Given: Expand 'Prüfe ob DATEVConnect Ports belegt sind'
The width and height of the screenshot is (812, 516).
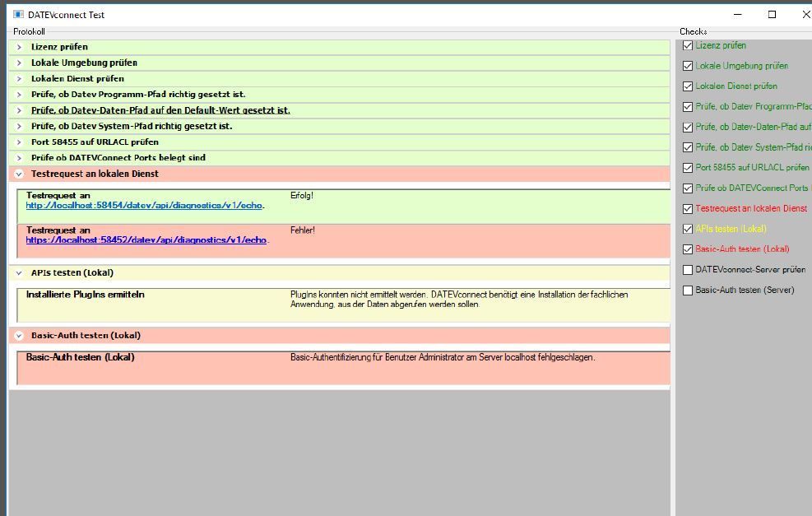Looking at the screenshot, I should pos(19,158).
